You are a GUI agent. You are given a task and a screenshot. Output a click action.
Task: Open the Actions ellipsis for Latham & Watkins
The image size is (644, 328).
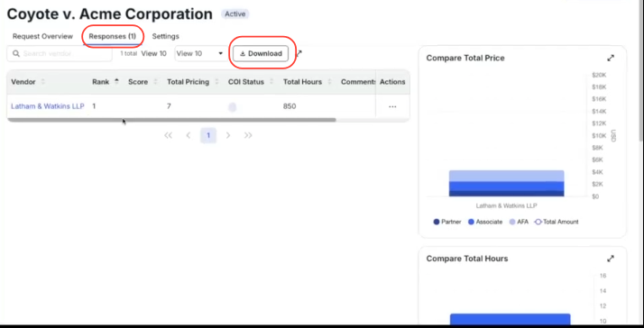[392, 106]
